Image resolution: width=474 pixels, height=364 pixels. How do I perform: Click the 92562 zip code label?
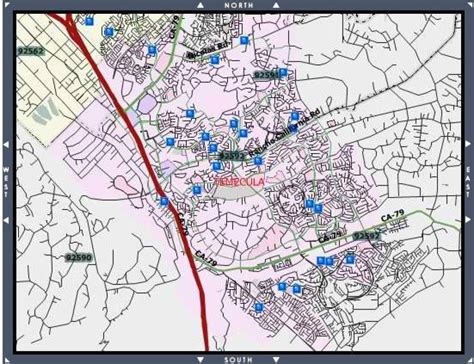[30, 51]
